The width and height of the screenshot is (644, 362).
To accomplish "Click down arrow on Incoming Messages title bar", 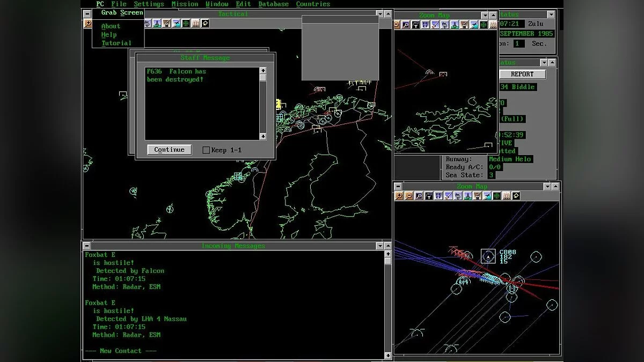I will click(380, 246).
